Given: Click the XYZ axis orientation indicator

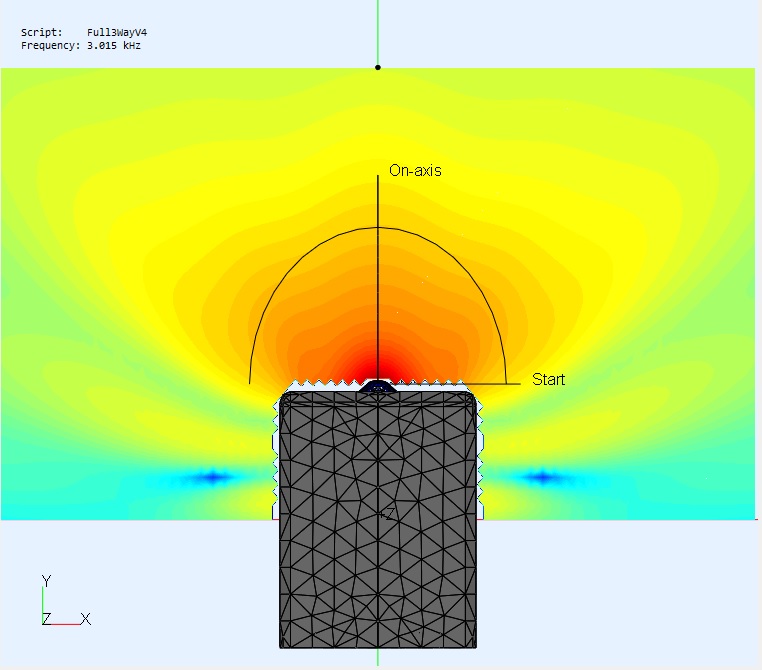Looking at the screenshot, I should [66, 601].
